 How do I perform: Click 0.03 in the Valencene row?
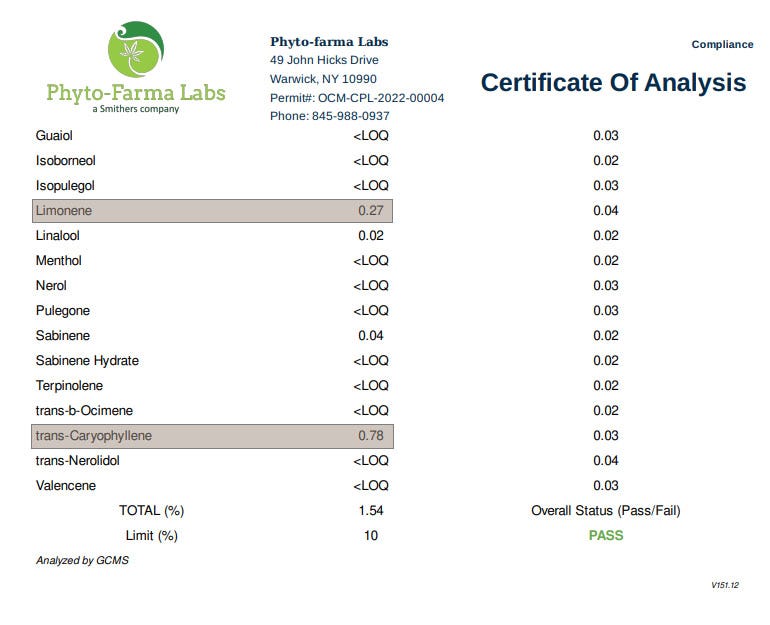[605, 487]
